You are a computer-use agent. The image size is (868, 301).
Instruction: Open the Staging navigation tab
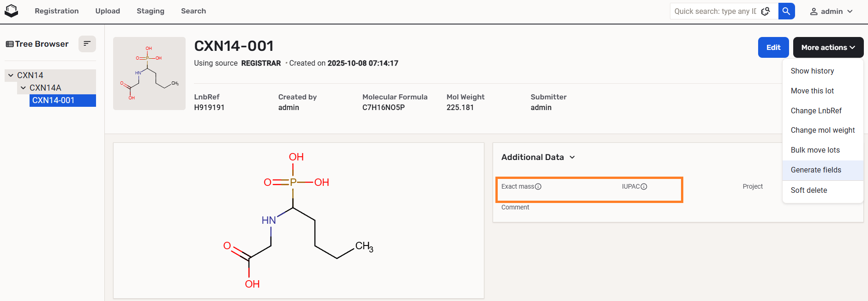[151, 11]
